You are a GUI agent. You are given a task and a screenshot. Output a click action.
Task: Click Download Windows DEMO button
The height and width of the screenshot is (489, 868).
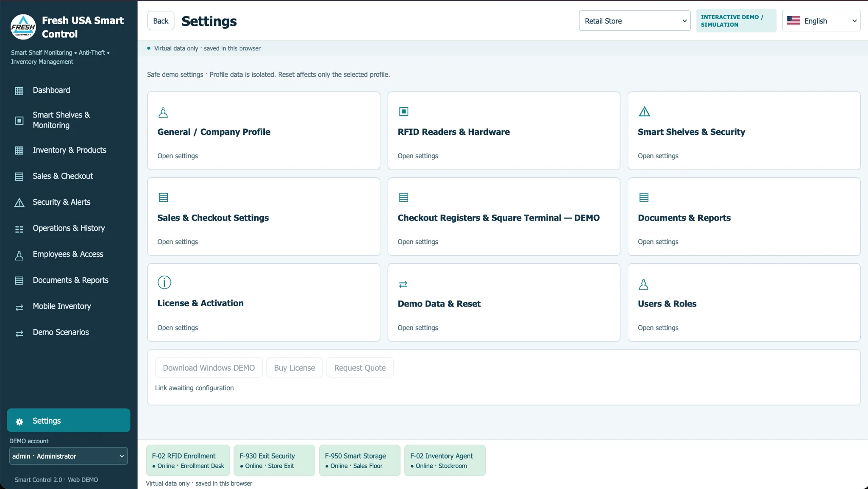pos(209,368)
